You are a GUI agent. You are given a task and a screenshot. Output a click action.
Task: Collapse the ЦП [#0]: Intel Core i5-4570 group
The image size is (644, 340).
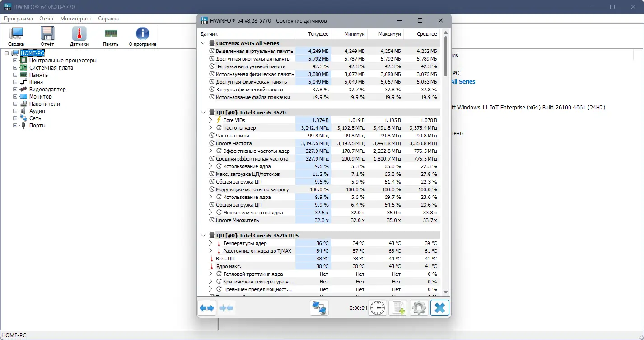coord(203,113)
